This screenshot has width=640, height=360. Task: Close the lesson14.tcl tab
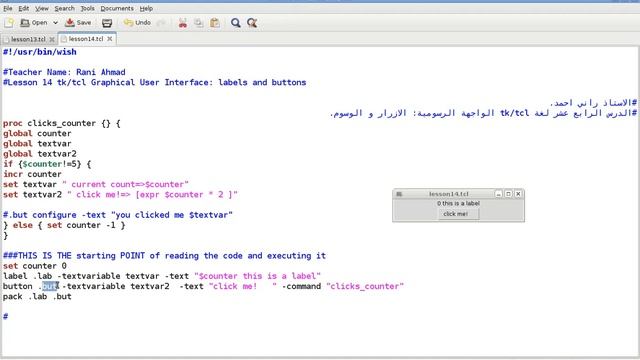point(109,39)
